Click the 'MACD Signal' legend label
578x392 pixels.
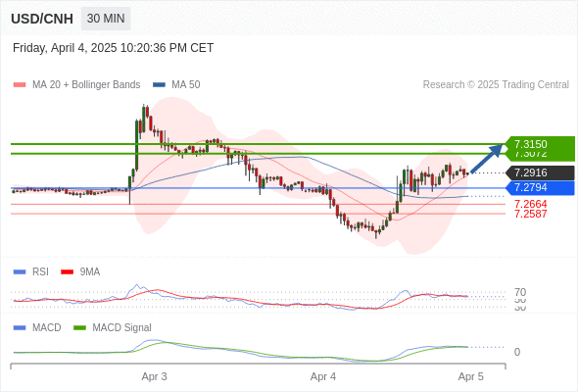click(122, 328)
